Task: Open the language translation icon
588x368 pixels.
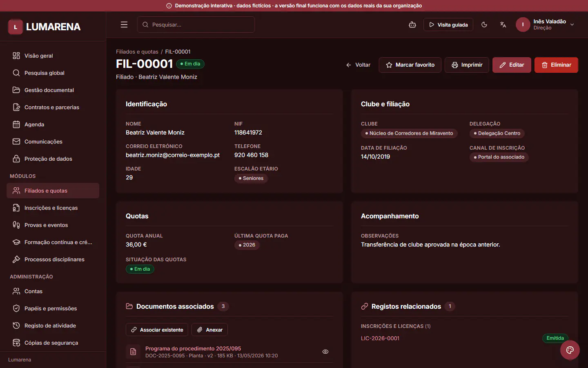Action: (503, 25)
